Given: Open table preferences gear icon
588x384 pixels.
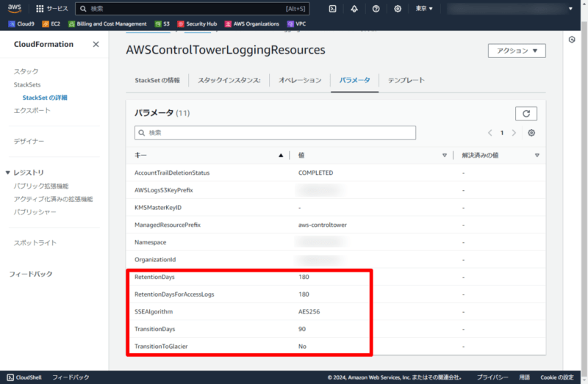Looking at the screenshot, I should (531, 133).
